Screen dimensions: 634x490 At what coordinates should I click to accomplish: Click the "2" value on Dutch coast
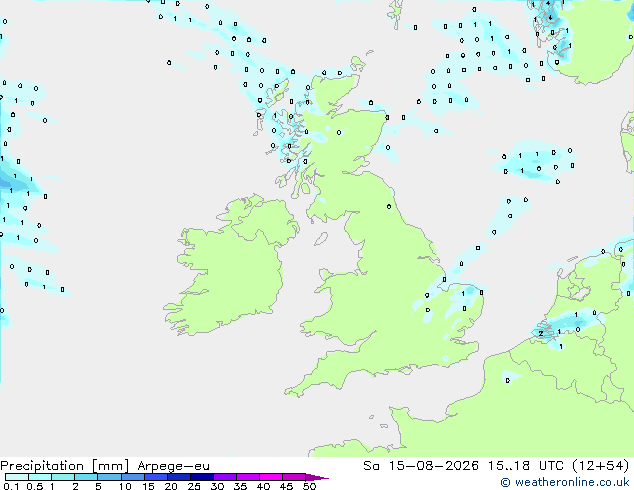click(x=541, y=334)
